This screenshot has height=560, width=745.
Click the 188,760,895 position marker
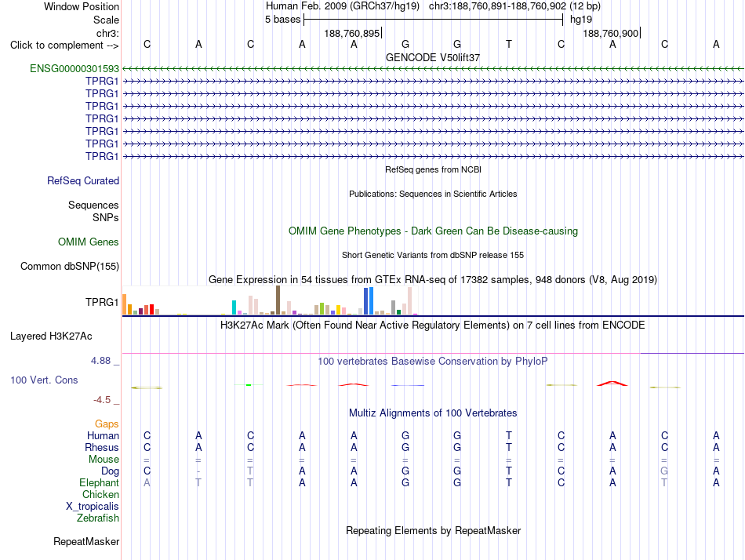point(352,33)
